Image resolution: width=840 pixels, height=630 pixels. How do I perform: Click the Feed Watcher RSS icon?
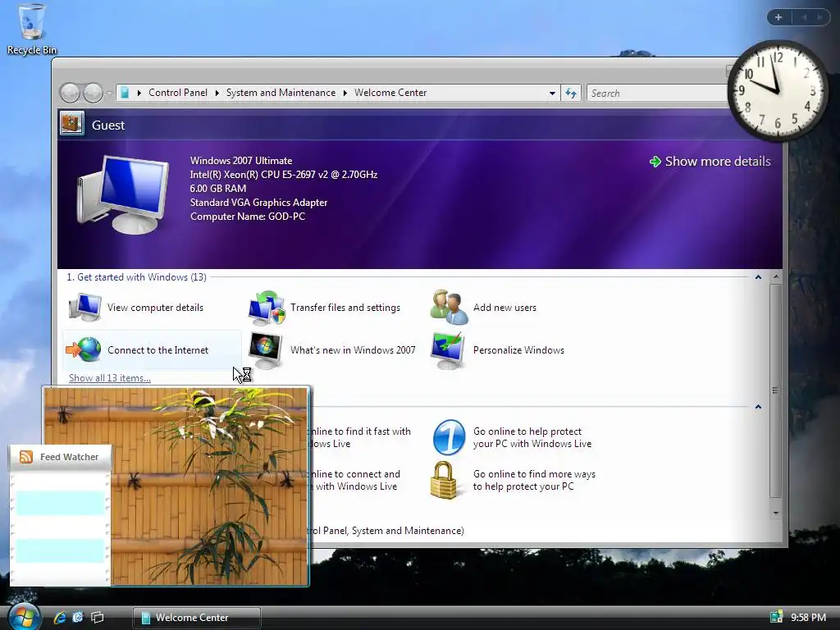26,457
